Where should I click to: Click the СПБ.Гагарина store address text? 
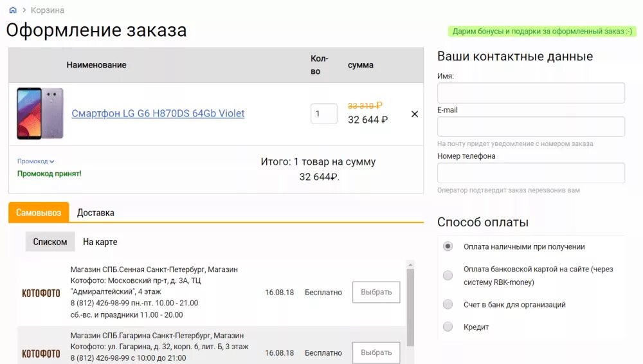[159, 347]
